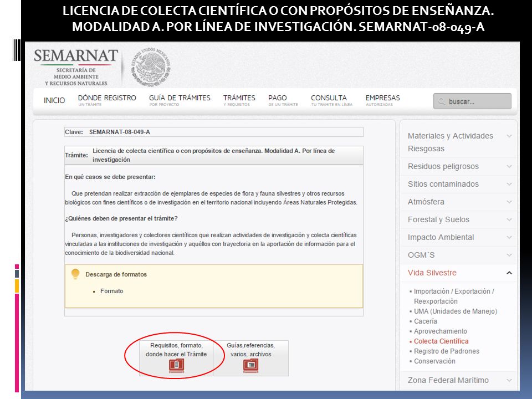
Task: Expand Sitios contaminados chevron
Action: pyautogui.click(x=509, y=184)
